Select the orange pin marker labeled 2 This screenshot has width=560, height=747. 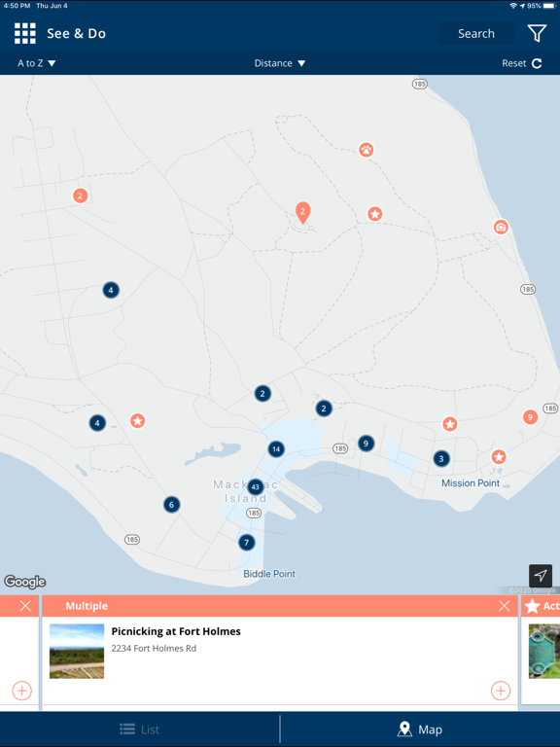pos(303,212)
